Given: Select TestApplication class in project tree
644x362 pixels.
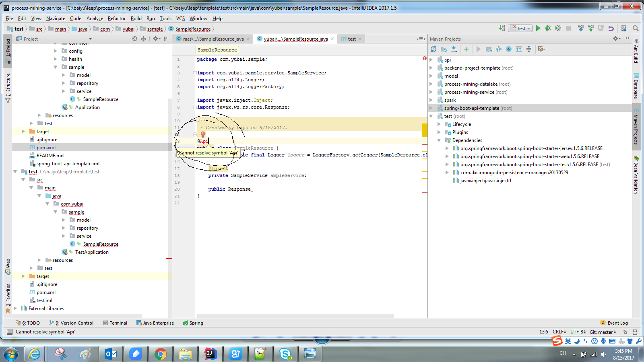Looking at the screenshot, I should 92,252.
